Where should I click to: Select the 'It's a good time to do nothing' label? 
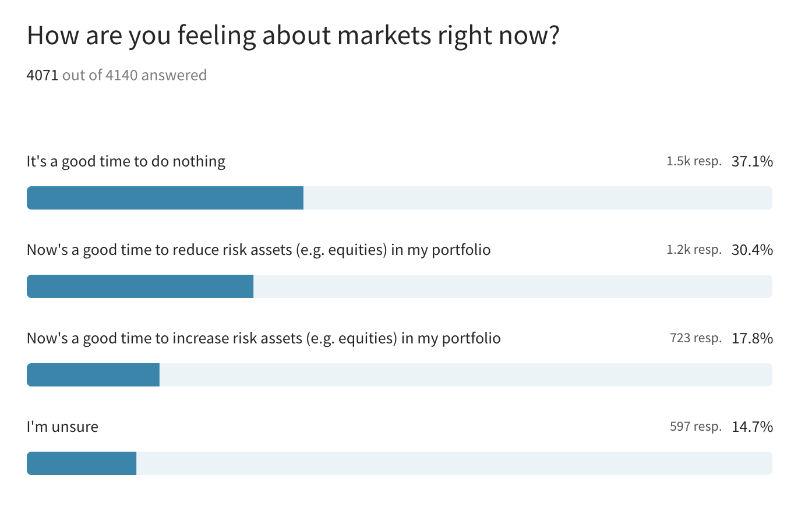pyautogui.click(x=126, y=161)
